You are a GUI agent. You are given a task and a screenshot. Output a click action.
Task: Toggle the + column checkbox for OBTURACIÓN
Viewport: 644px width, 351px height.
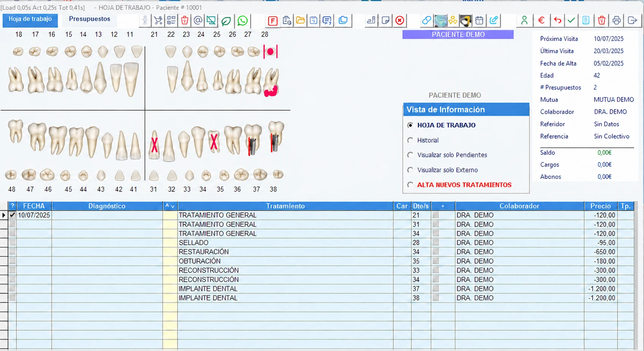436,261
